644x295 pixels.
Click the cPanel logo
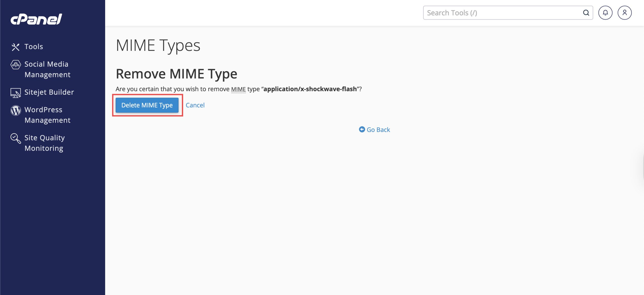point(36,19)
